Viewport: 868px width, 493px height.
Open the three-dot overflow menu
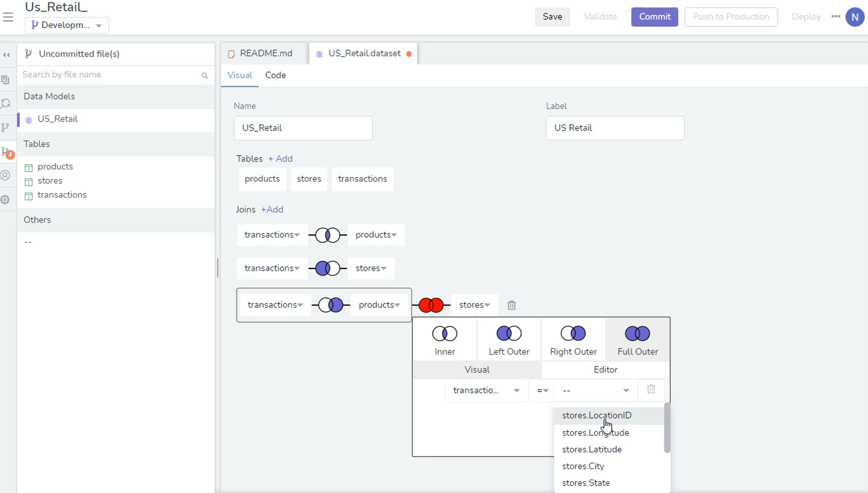[835, 16]
